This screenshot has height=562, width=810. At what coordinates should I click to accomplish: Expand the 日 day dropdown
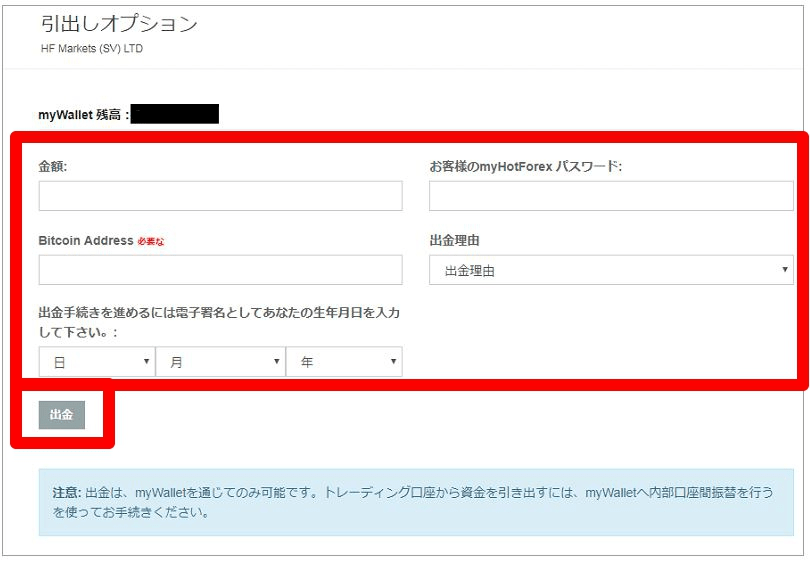[x=96, y=362]
